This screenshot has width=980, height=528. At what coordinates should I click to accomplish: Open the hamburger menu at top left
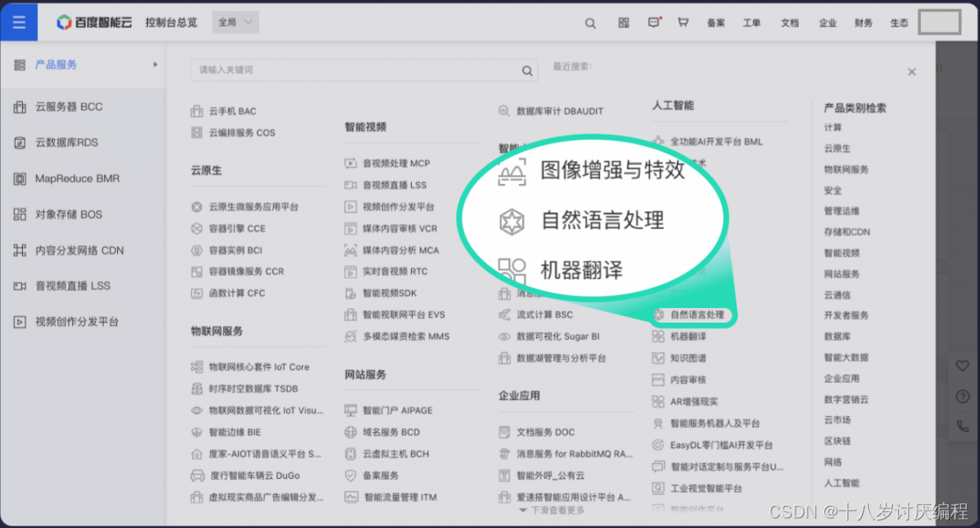point(18,21)
